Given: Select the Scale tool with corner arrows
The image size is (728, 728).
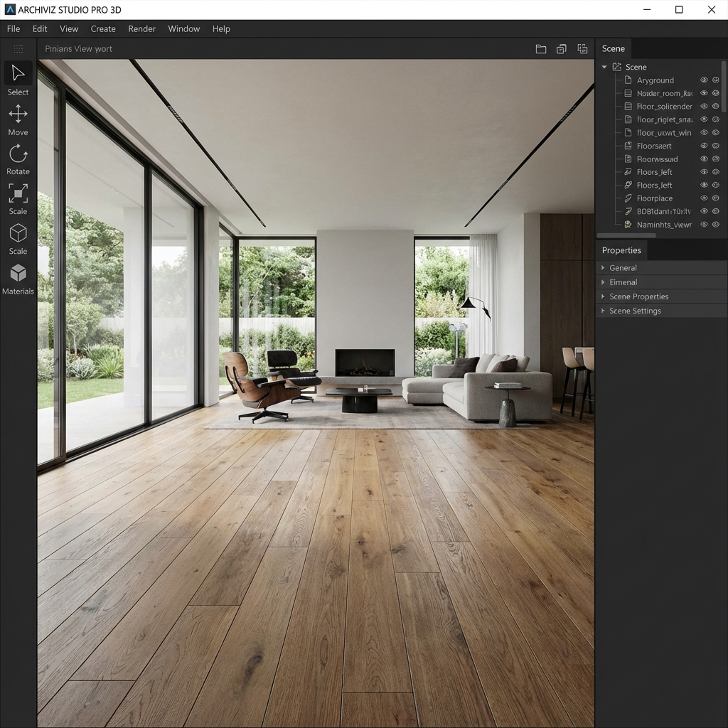Looking at the screenshot, I should [18, 193].
